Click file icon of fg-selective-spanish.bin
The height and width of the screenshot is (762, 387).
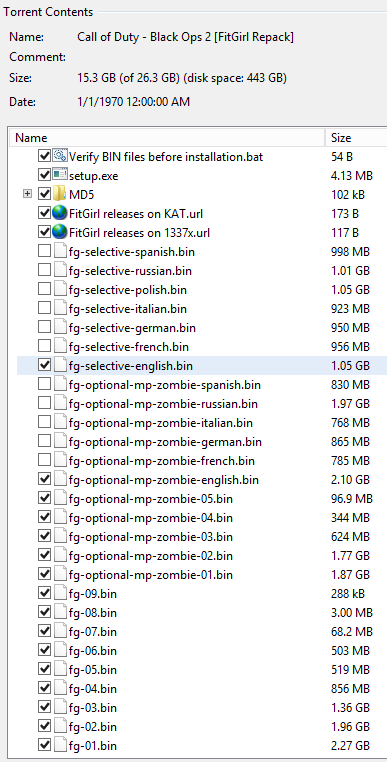pyautogui.click(x=59, y=252)
